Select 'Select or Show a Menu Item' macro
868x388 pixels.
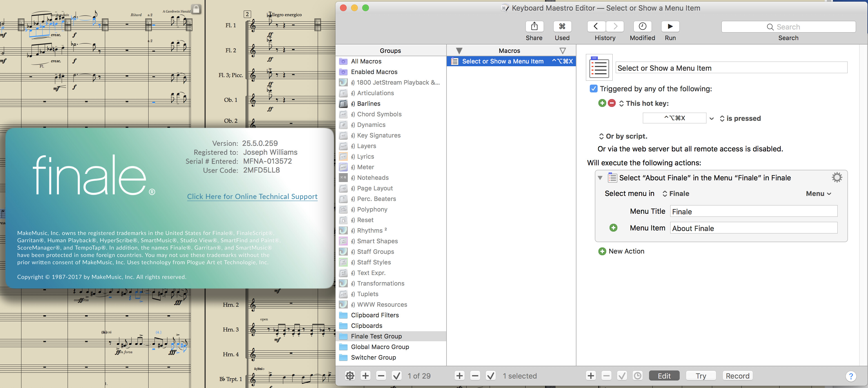(511, 61)
